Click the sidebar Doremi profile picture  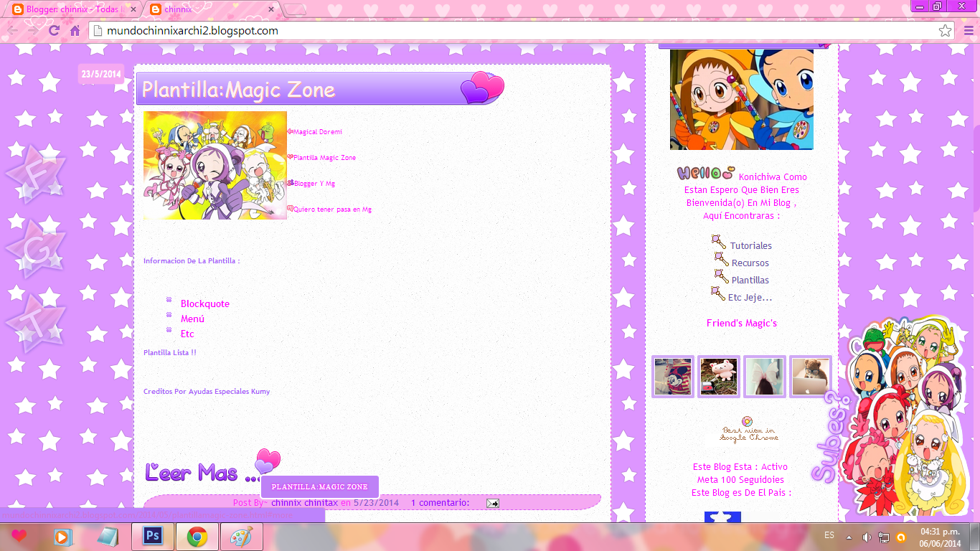742,99
